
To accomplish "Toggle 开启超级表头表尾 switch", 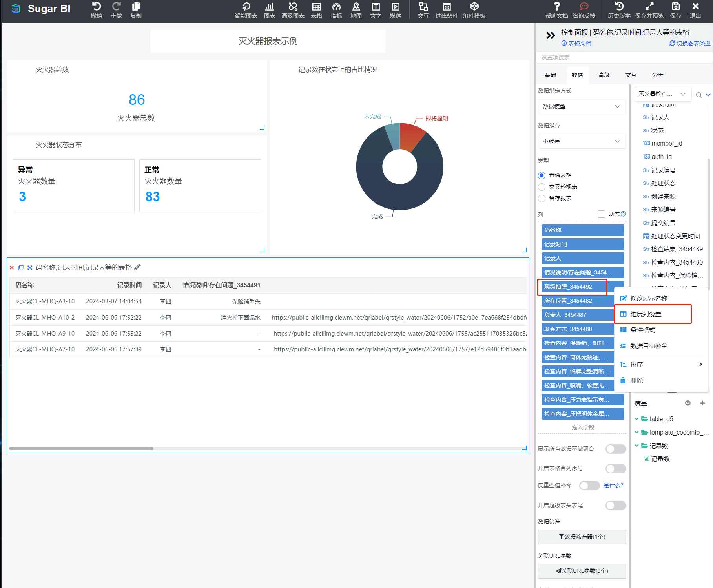I will click(x=616, y=506).
